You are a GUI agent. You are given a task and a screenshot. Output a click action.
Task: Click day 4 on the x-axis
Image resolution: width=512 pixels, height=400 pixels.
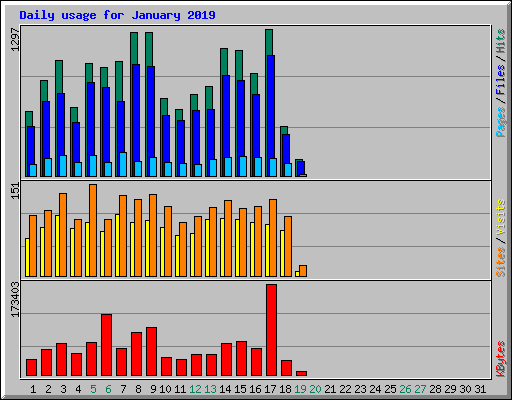tap(78, 389)
